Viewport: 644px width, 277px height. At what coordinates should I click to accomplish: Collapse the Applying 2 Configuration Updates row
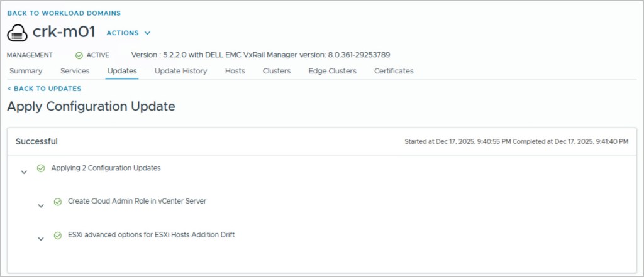24,171
